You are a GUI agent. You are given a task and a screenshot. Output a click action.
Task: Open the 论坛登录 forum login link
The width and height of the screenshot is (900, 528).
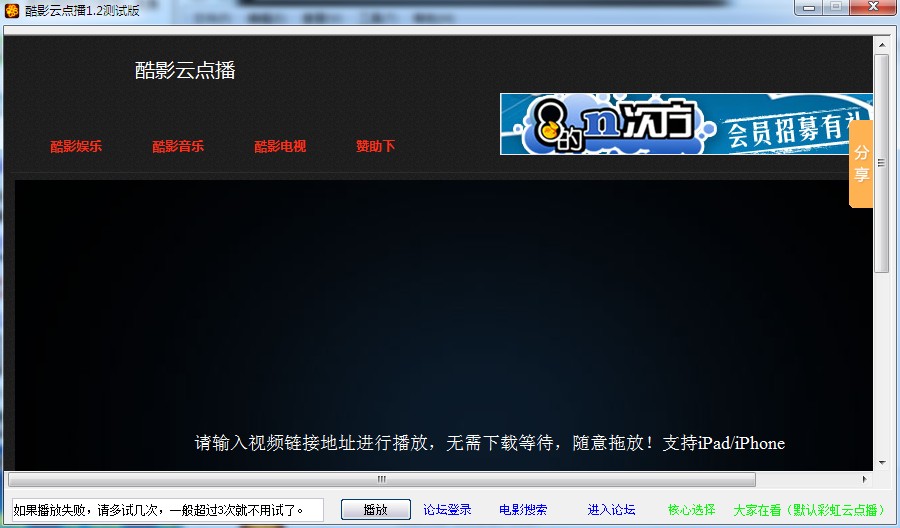[447, 510]
